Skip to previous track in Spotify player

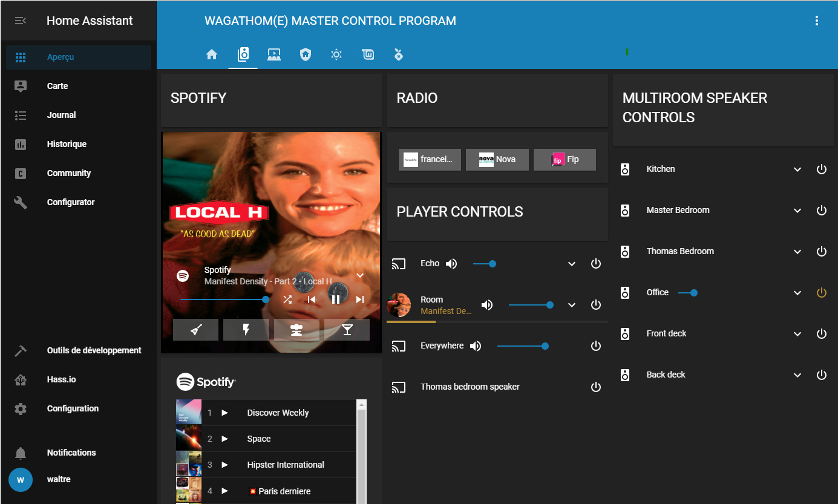tap(312, 299)
